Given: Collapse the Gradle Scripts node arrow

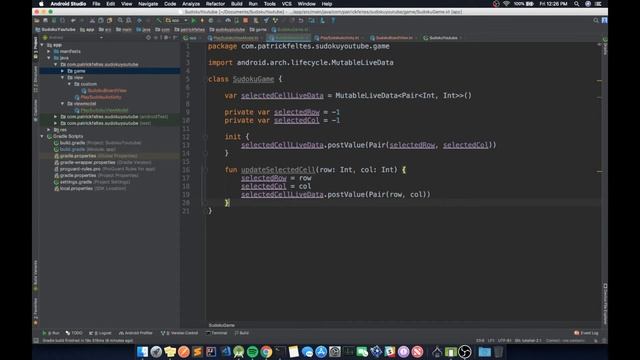Looking at the screenshot, I should [42, 136].
